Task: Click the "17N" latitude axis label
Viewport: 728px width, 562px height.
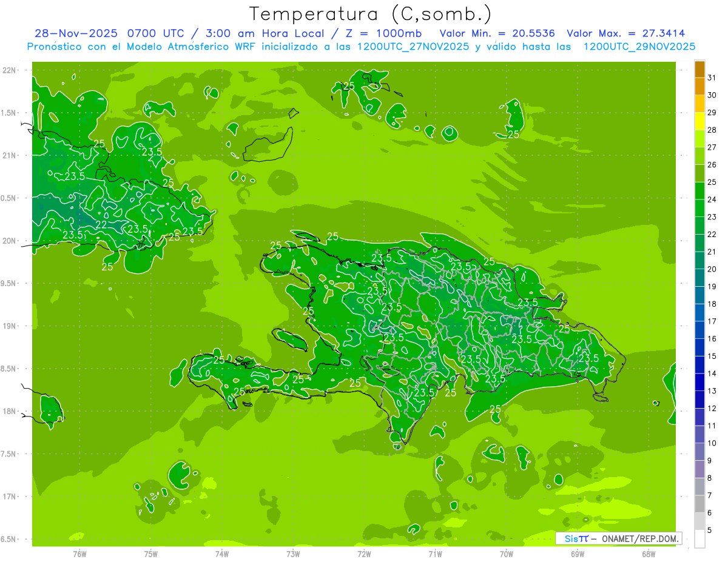Action: point(9,497)
